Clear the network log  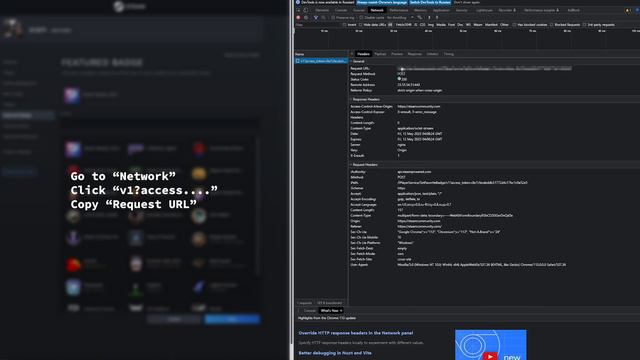(306, 18)
